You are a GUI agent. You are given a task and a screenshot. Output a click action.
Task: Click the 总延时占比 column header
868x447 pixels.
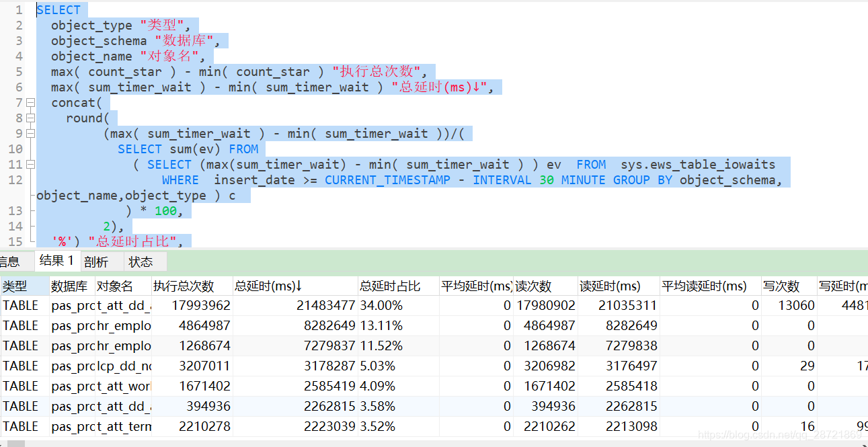coord(398,286)
